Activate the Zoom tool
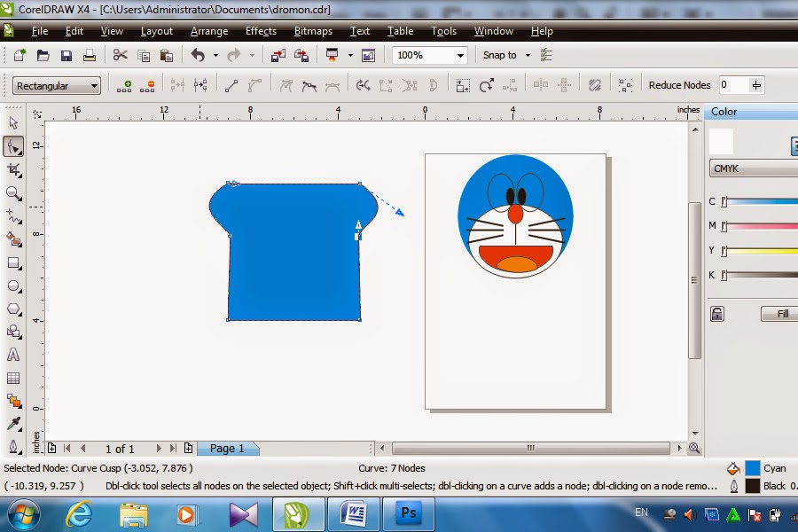Viewport: 798px width, 532px height. pos(12,193)
